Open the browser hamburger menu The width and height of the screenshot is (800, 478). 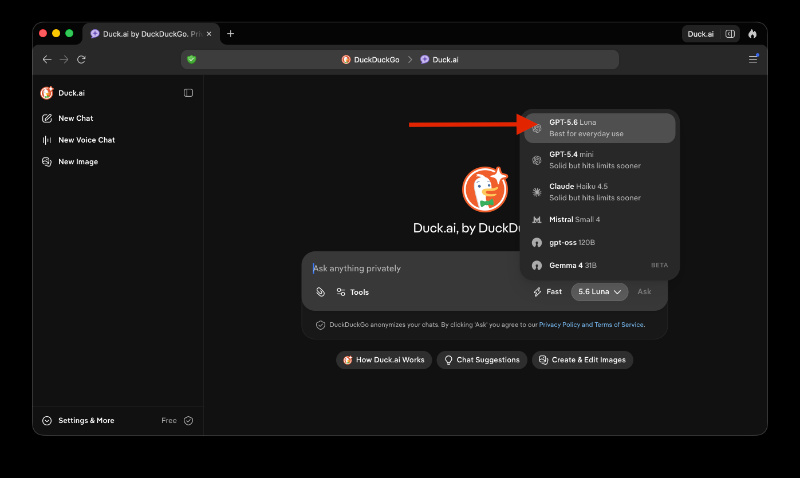pos(753,59)
